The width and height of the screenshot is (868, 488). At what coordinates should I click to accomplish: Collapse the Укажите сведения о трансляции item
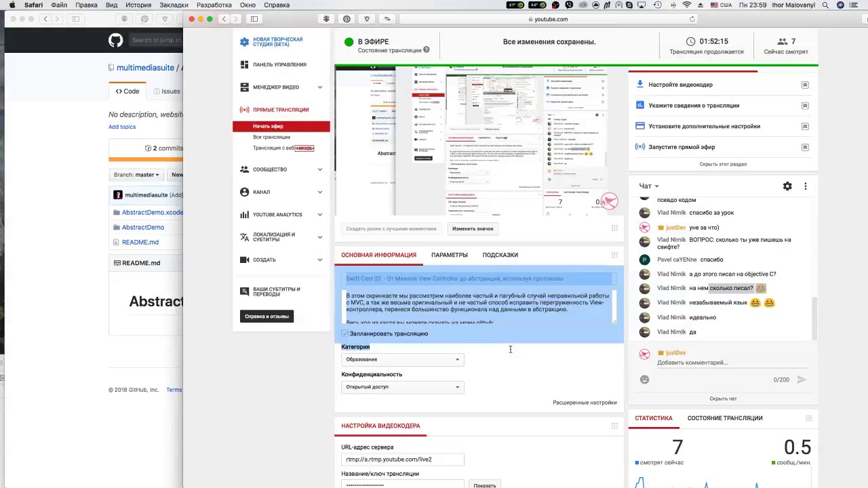point(805,106)
